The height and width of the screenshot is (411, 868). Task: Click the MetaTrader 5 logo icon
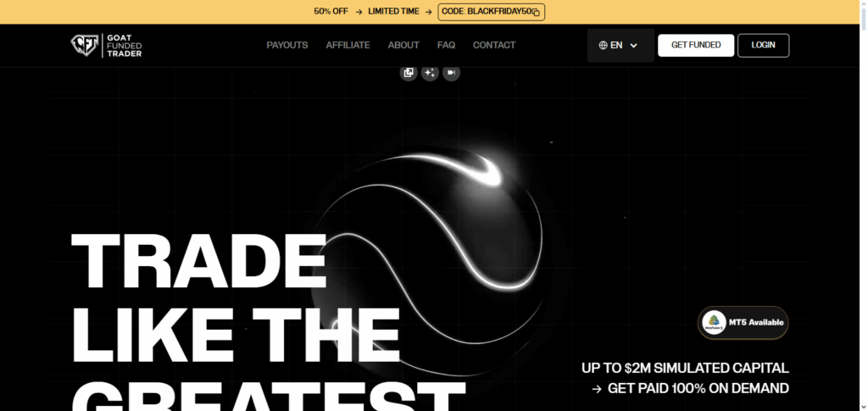(716, 323)
